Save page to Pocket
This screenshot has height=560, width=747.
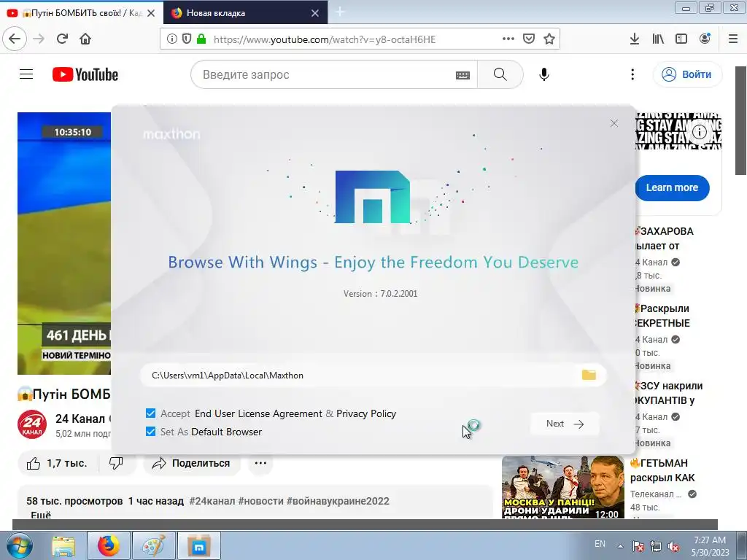(529, 39)
